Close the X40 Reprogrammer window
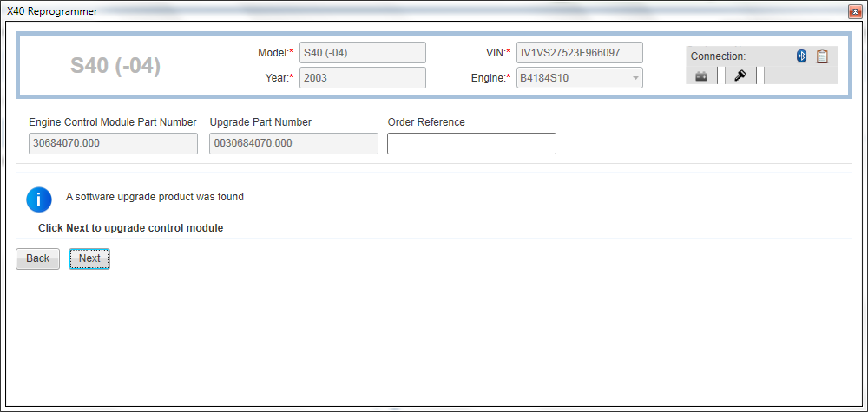 [854, 10]
